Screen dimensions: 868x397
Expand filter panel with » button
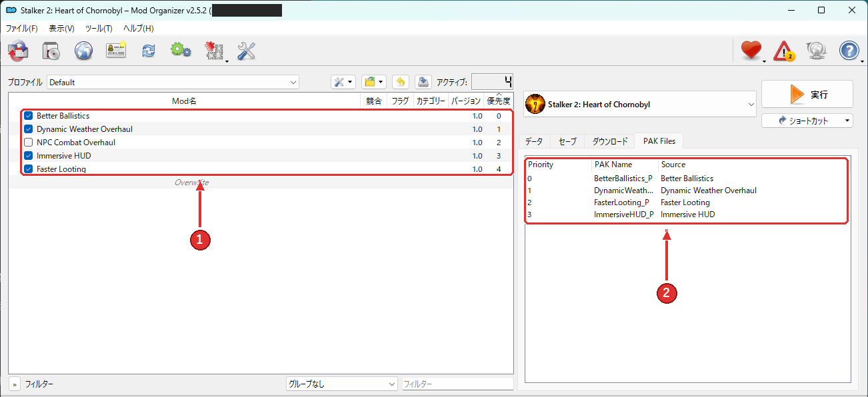15,384
